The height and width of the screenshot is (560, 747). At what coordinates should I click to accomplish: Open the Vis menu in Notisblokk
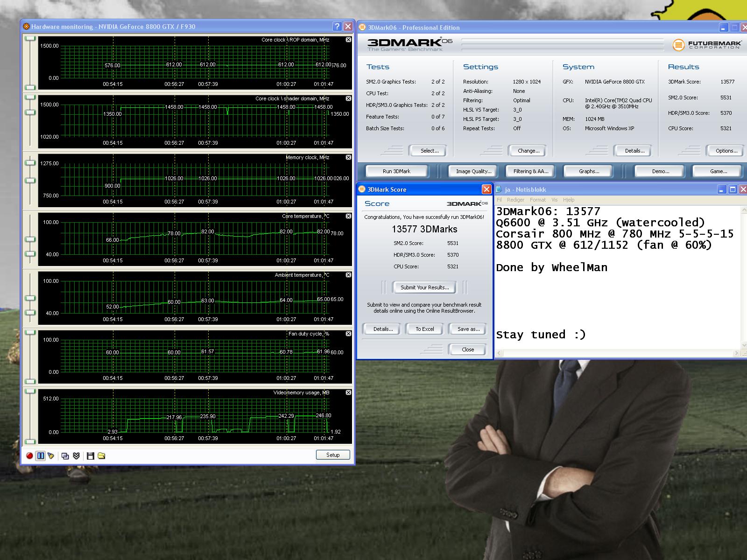(555, 200)
